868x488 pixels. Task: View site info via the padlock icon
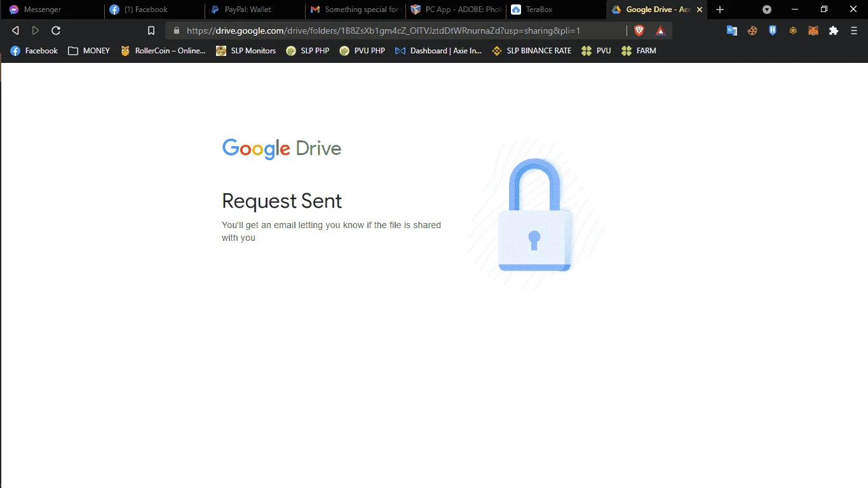click(x=176, y=30)
